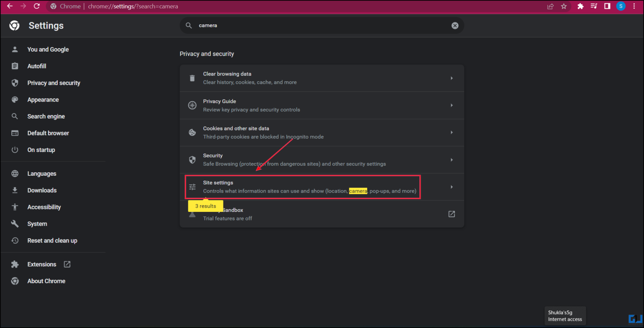Click the settings search field
The height and width of the screenshot is (328, 644).
coord(319,26)
